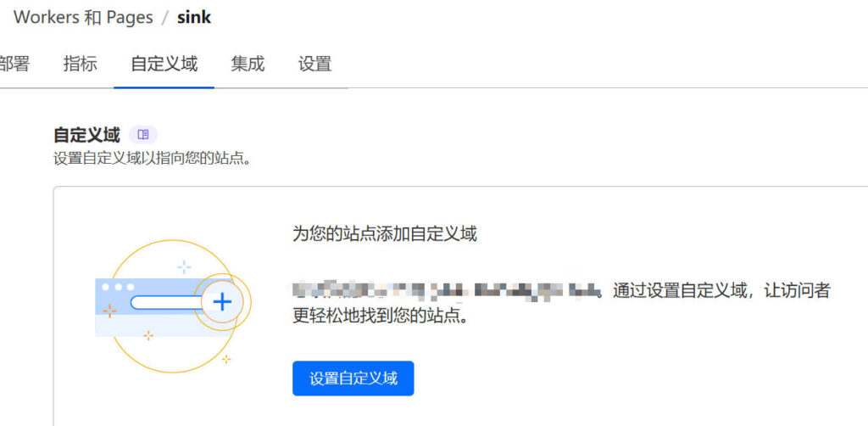The image size is (868, 426).
Task: Open the custom domain documentation book icon
Action: click(142, 135)
